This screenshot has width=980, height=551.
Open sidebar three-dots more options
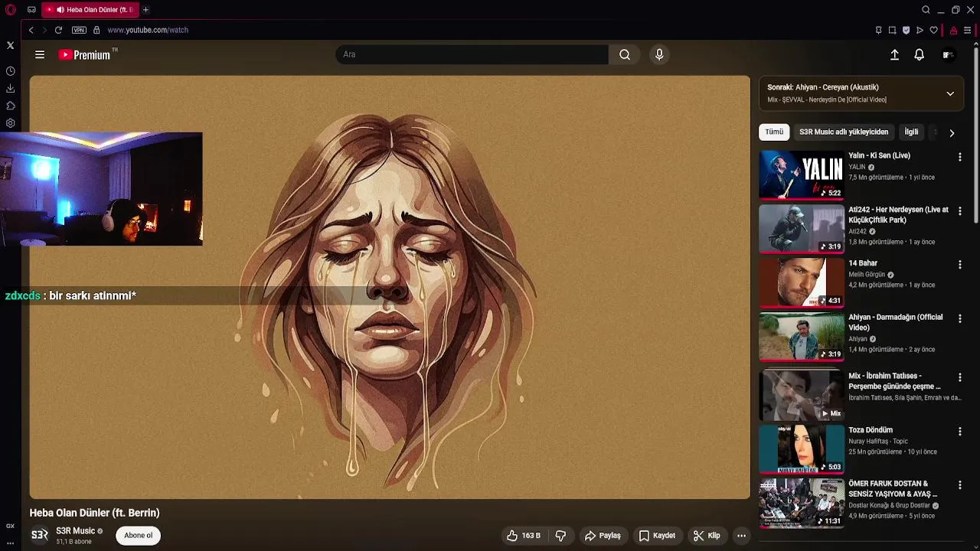coord(10,543)
